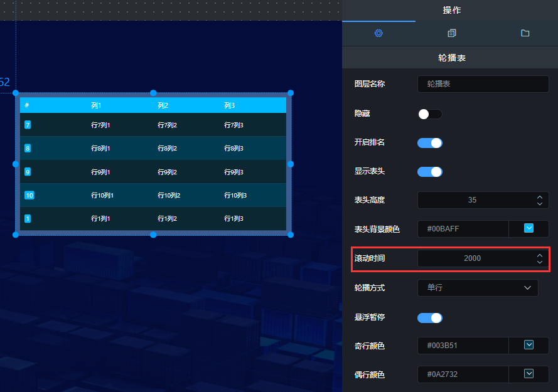Image resolution: width=558 pixels, height=392 pixels.
Task: Switch to the 操作 tab
Action: click(x=451, y=10)
